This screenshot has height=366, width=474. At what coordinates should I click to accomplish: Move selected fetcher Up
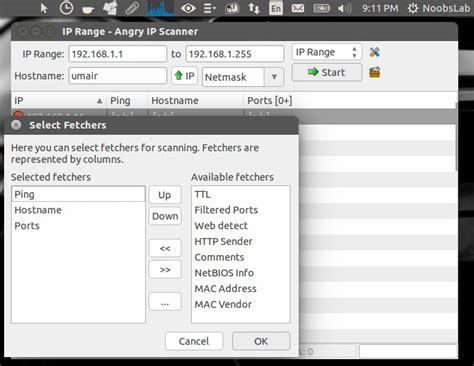coord(165,195)
